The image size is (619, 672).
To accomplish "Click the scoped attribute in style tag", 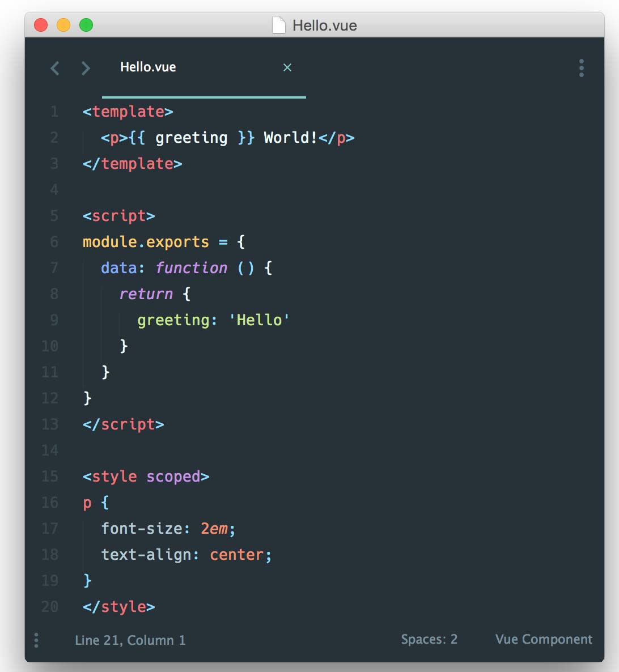I will [x=173, y=477].
